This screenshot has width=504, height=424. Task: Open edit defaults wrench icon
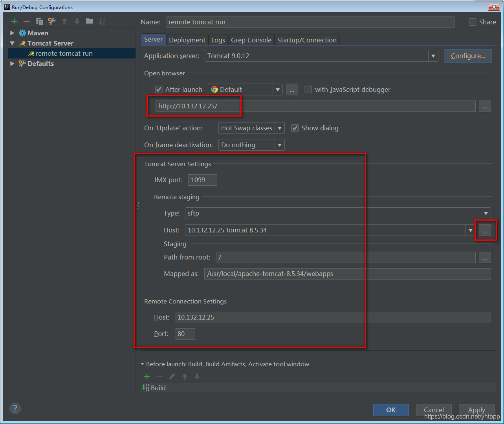(x=52, y=21)
